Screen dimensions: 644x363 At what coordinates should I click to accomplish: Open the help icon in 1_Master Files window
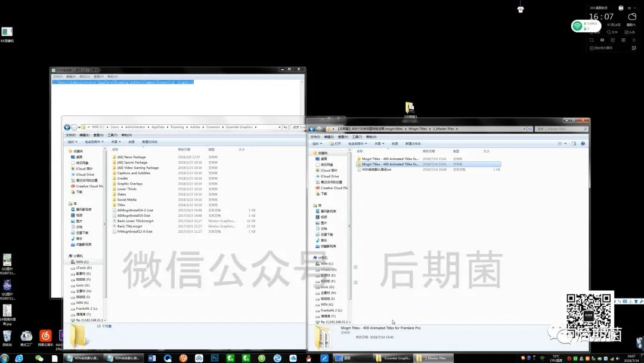click(x=583, y=143)
